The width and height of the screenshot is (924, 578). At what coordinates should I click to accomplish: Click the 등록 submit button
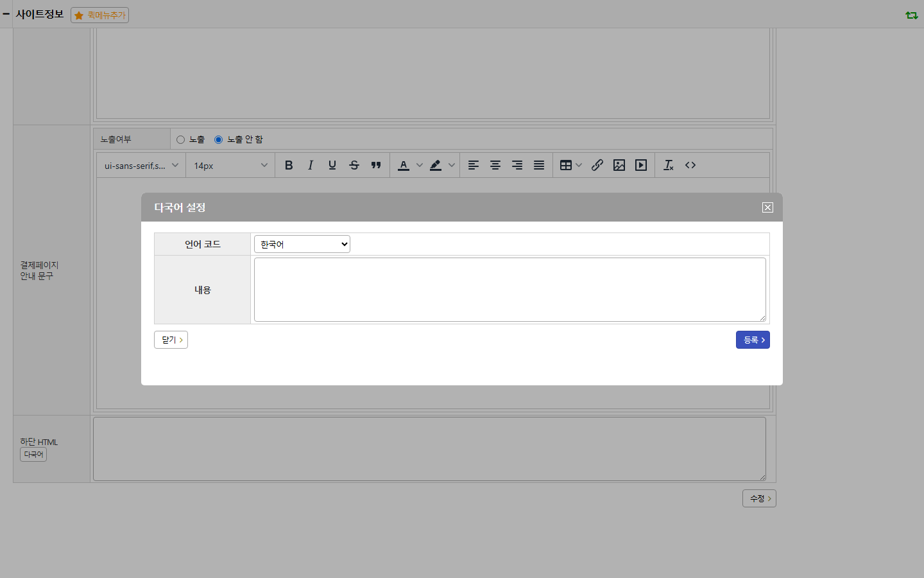tap(753, 340)
